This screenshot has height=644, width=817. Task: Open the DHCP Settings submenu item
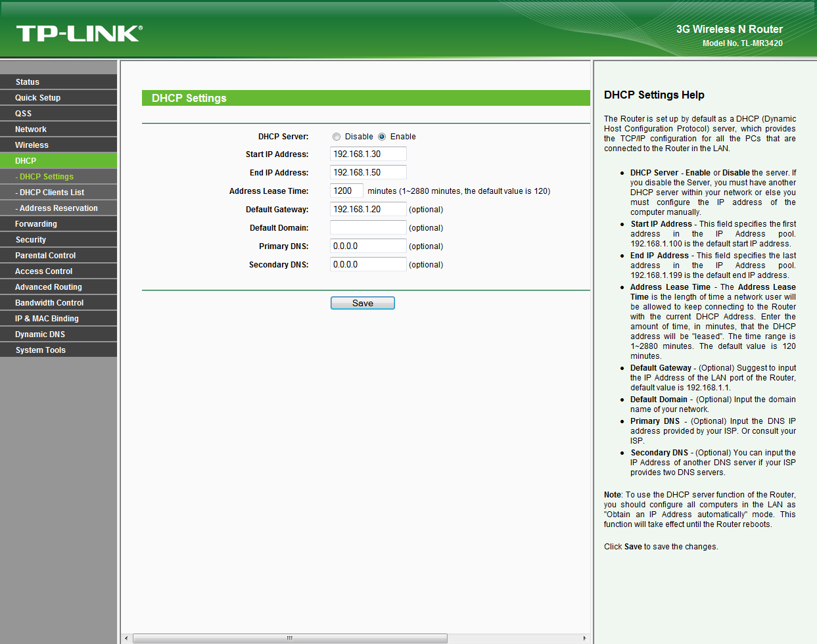coord(58,177)
